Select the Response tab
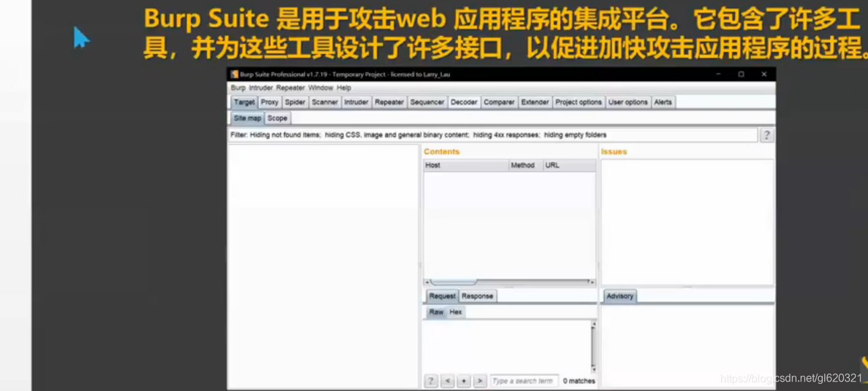868x391 pixels. [478, 296]
